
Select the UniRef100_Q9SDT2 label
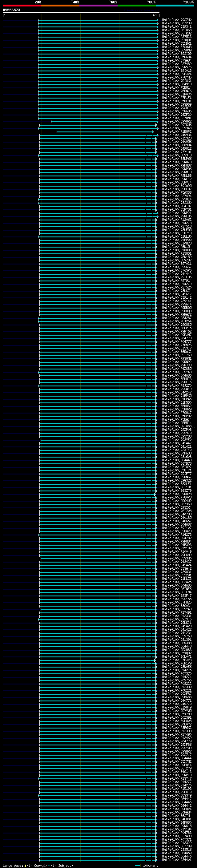pyautogui.click(x=177, y=108)
